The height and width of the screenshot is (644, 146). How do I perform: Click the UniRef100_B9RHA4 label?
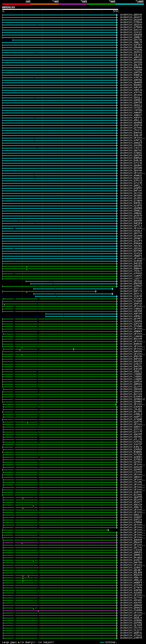click(131, 67)
